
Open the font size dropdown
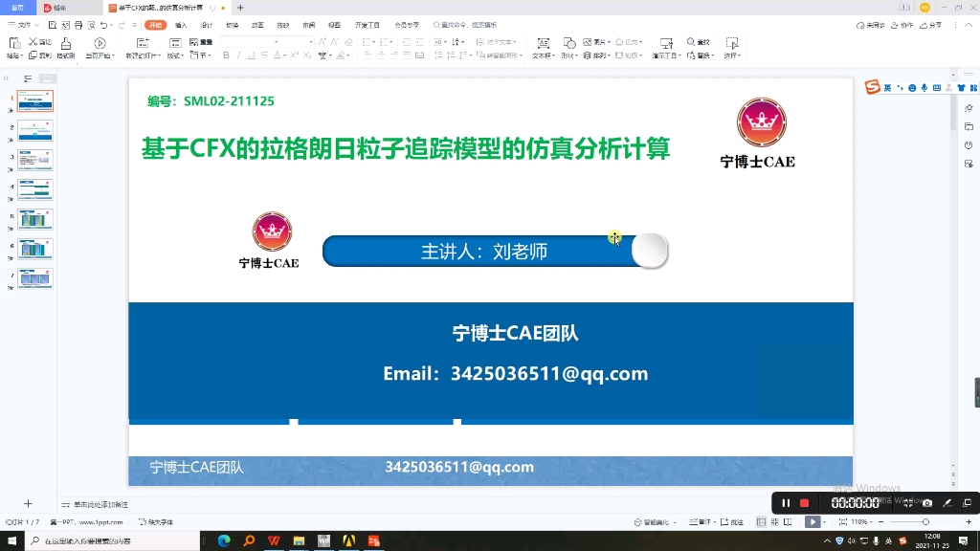tap(311, 40)
